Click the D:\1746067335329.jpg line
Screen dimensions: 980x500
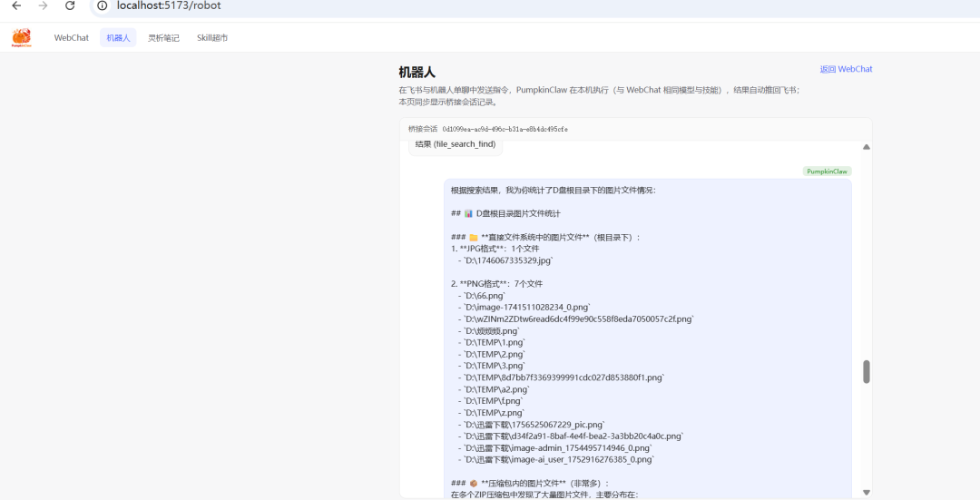pyautogui.click(x=505, y=260)
